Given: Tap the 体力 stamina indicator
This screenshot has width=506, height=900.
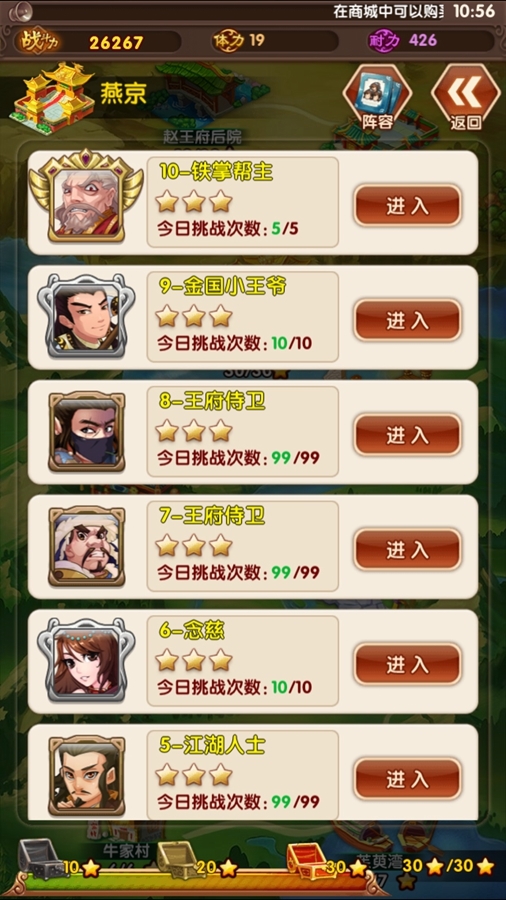Looking at the screenshot, I should pos(238,41).
